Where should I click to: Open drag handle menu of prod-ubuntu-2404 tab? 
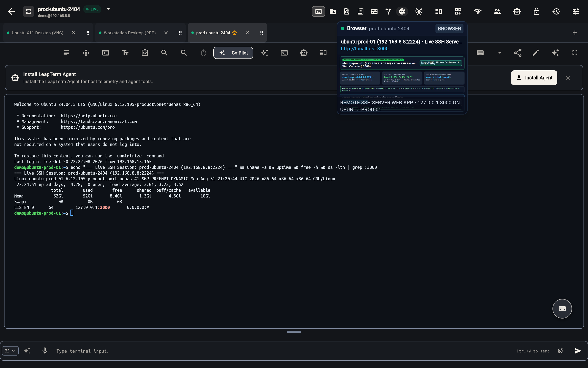(262, 33)
